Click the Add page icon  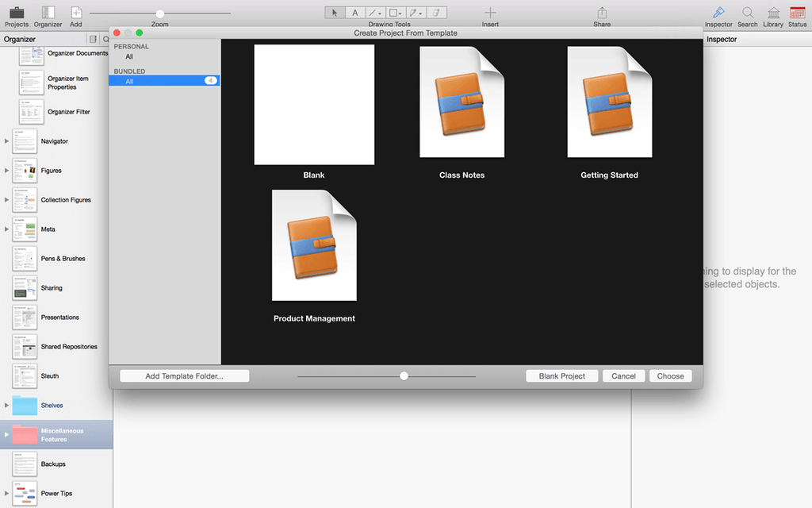point(76,13)
